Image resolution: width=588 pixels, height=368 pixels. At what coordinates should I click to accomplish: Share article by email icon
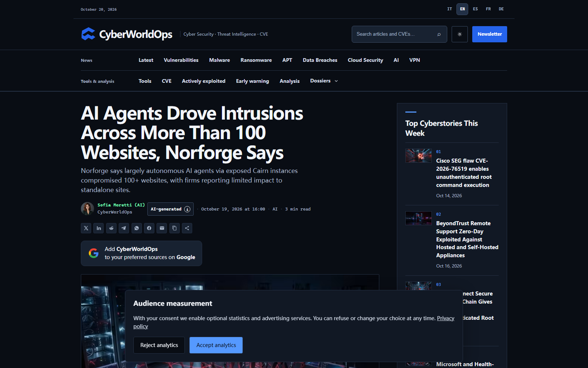coord(162,228)
